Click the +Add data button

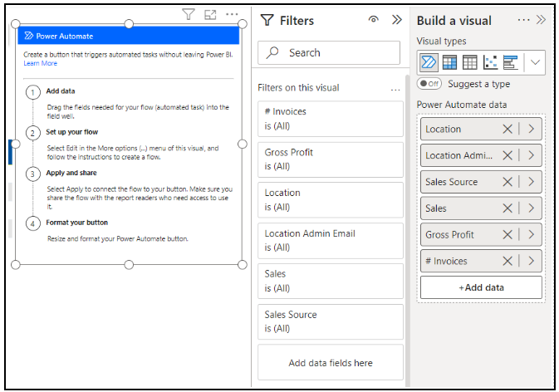(x=481, y=287)
